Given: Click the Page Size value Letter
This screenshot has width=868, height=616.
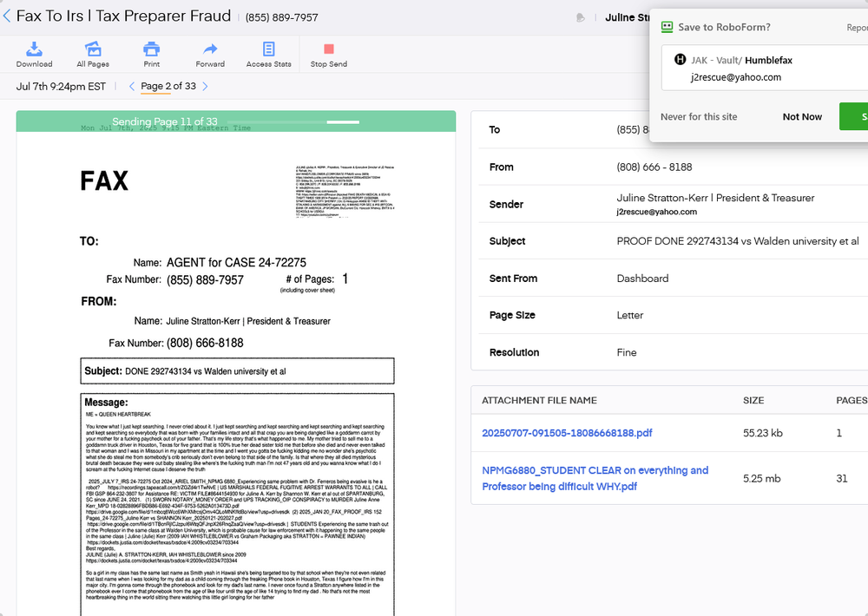Looking at the screenshot, I should pos(630,316).
